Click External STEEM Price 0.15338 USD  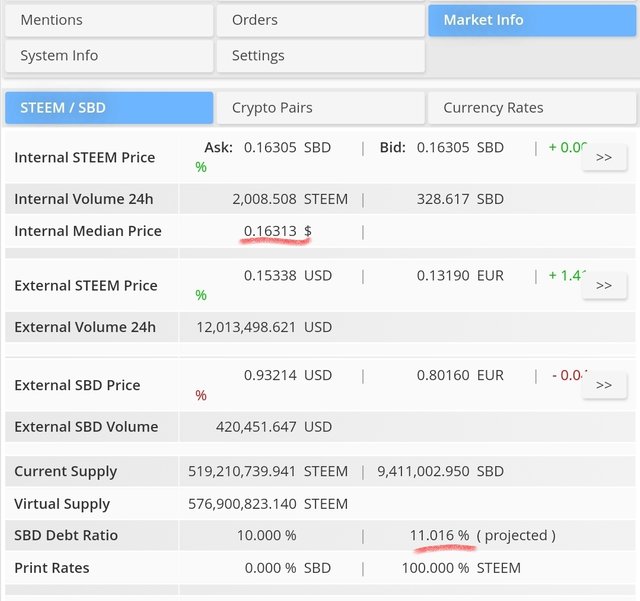coord(288,276)
